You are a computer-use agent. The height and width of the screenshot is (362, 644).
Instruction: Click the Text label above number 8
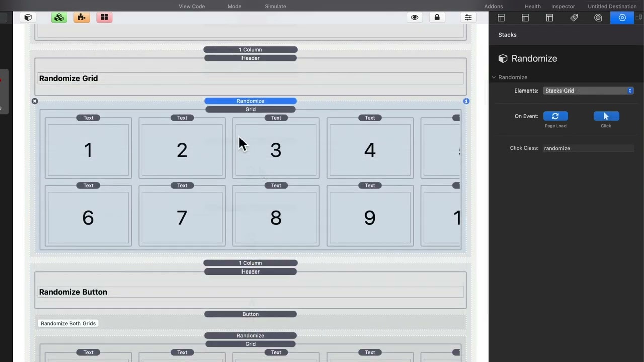[276, 185]
